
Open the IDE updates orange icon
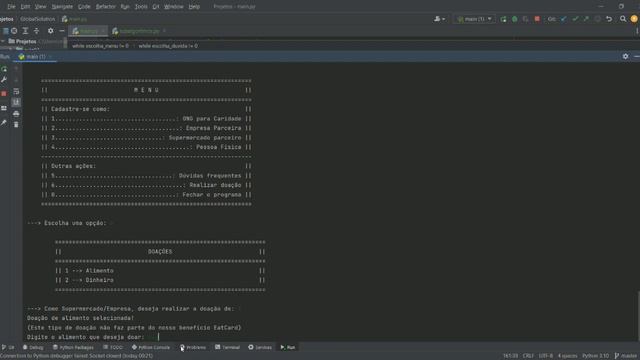click(x=634, y=19)
